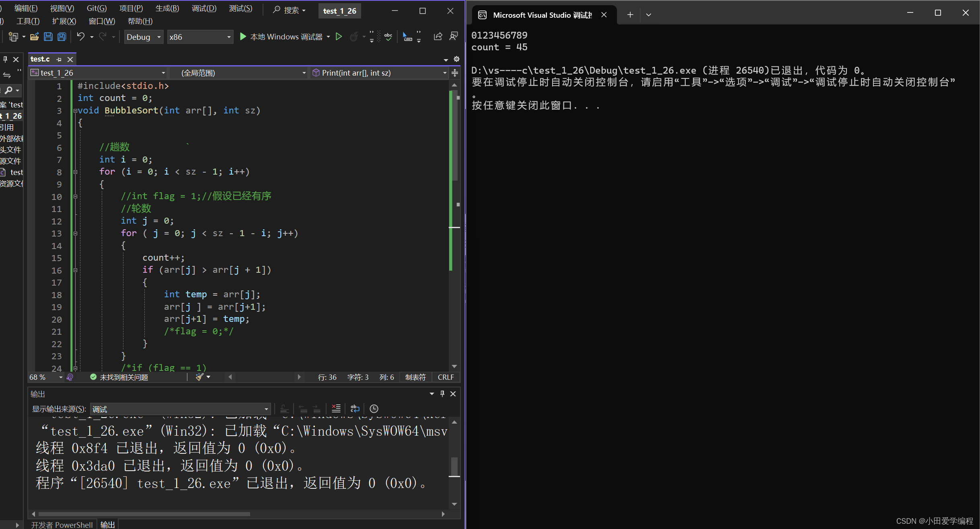Viewport: 980px width, 529px height.
Task: Collapse the BubbleSort function on line 3
Action: pos(75,111)
